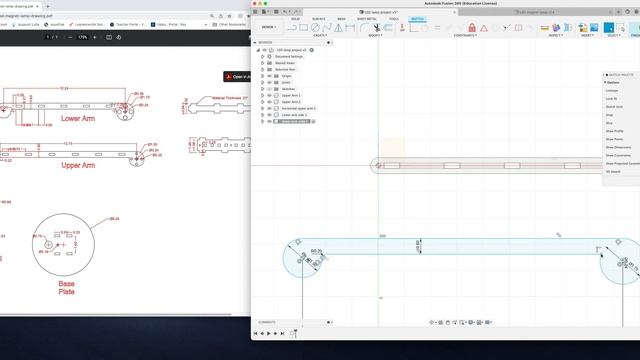Screen dimensions: 640x360
Task: Open grid settings in navigation bar
Action: click(x=480, y=322)
